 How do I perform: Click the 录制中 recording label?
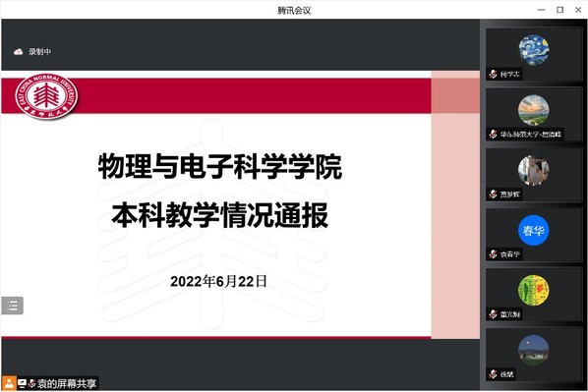coord(39,52)
